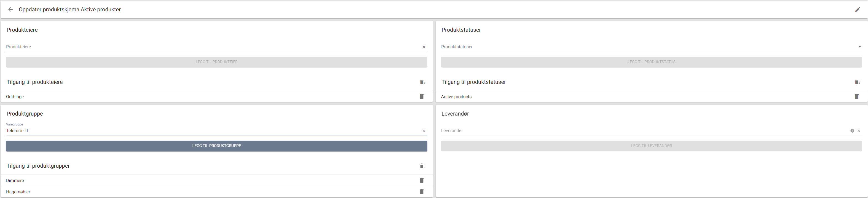Clear the Produkteiere field
The width and height of the screenshot is (868, 198).
pyautogui.click(x=424, y=47)
